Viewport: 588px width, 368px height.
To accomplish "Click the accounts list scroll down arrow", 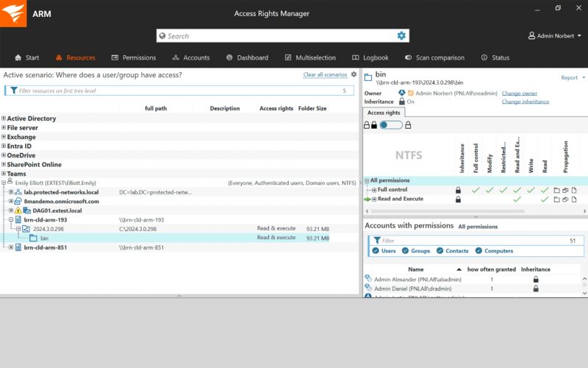I will pos(584,292).
